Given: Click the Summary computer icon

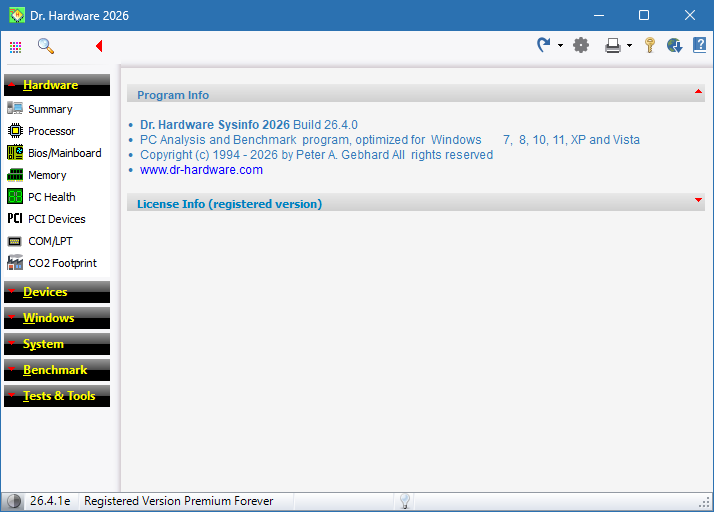Looking at the screenshot, I should [15, 108].
